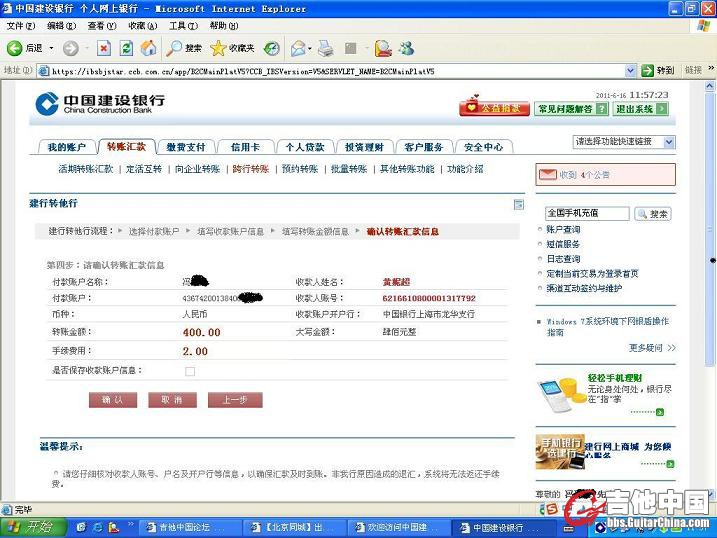Refresh the page with toolbar icon
717x538 pixels.
pos(126,48)
